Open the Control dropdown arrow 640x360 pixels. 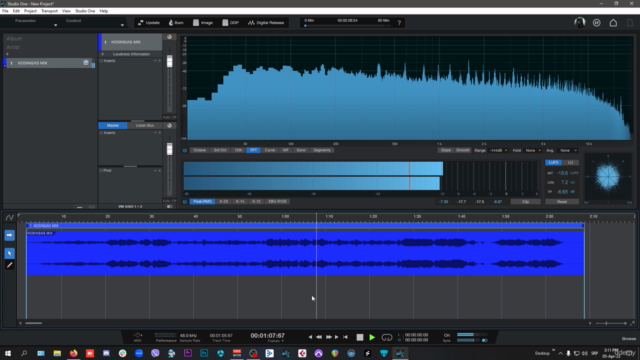tap(122, 25)
